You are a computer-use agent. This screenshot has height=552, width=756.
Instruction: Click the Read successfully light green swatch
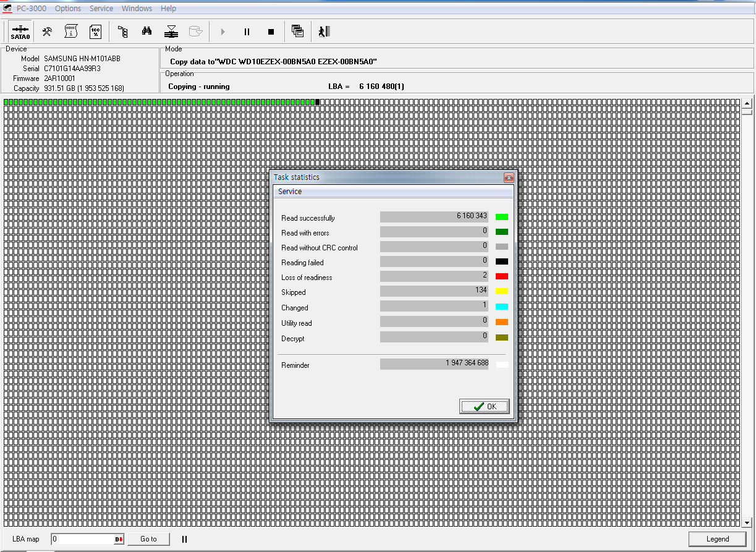(x=502, y=217)
